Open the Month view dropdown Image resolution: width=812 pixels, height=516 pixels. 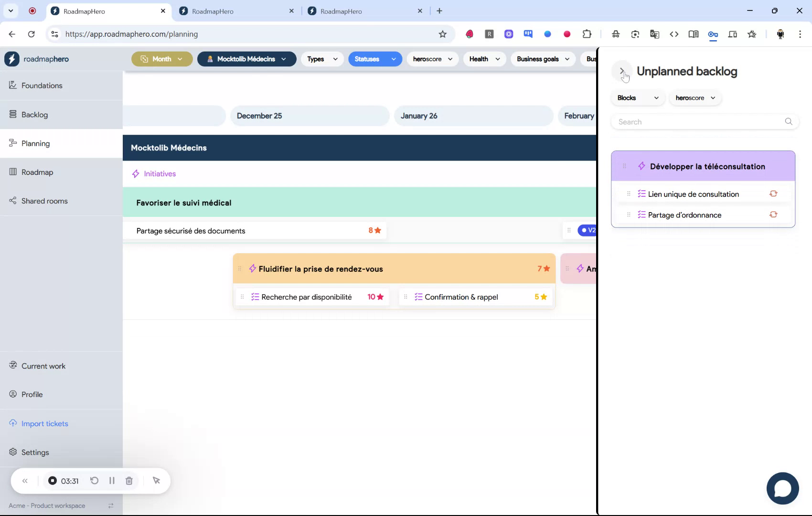(161, 59)
